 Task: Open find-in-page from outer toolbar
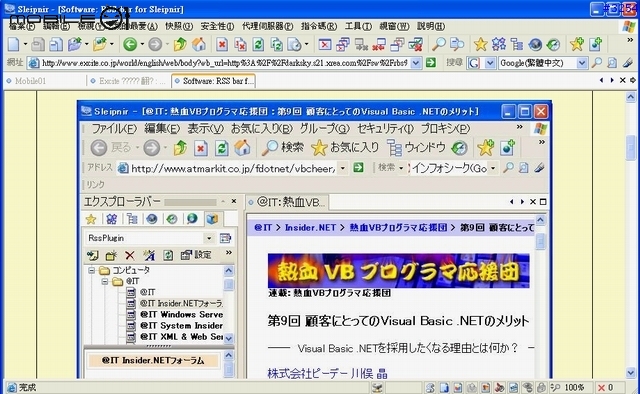pos(458,44)
